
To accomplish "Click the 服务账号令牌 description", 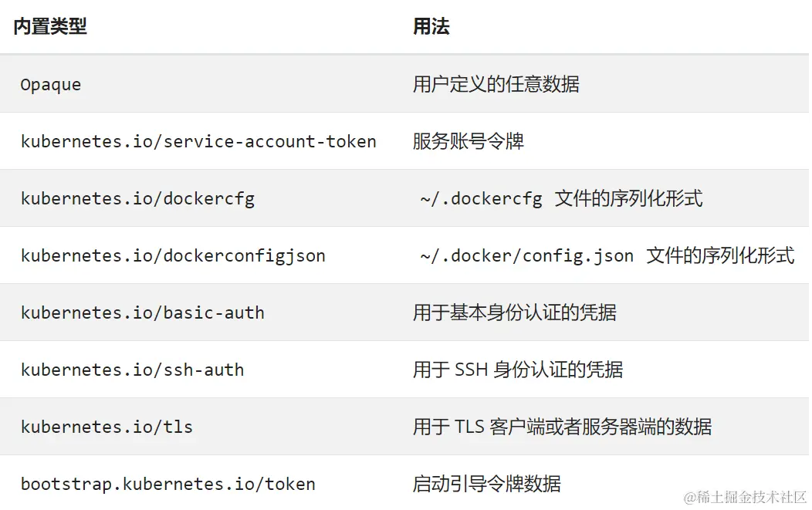I will tap(469, 141).
